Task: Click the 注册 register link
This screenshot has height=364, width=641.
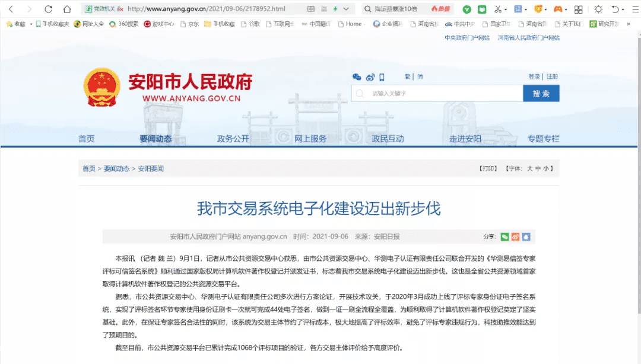Action: click(552, 76)
